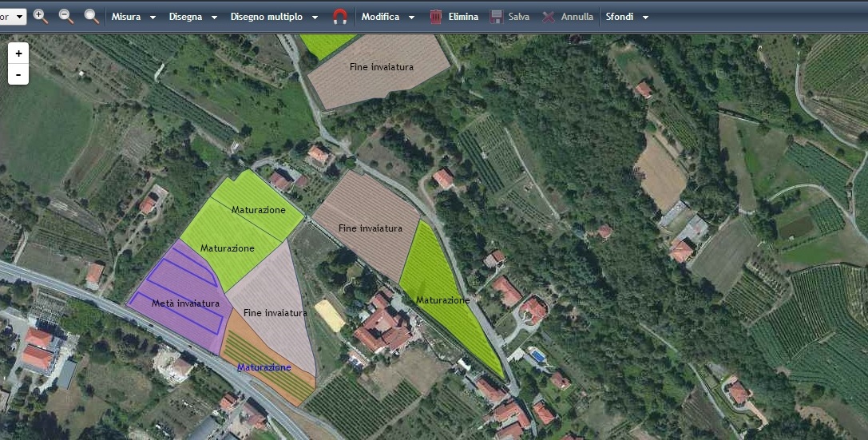Click the zoom out magnifier icon

pos(66,16)
